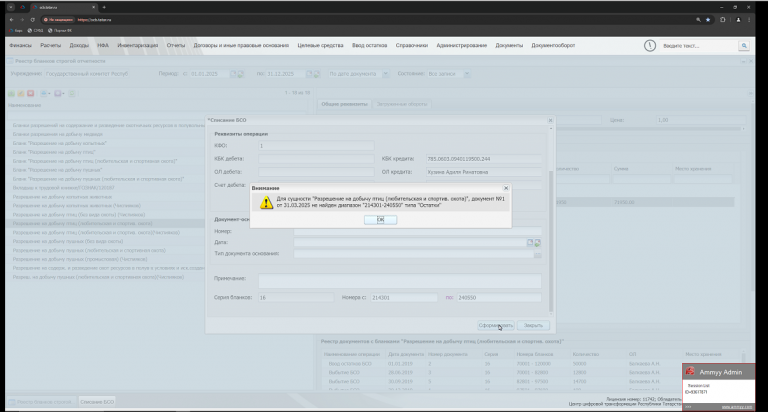Click the blue magnifier search button
Viewport: 768px width, 412px height.
pyautogui.click(x=744, y=46)
